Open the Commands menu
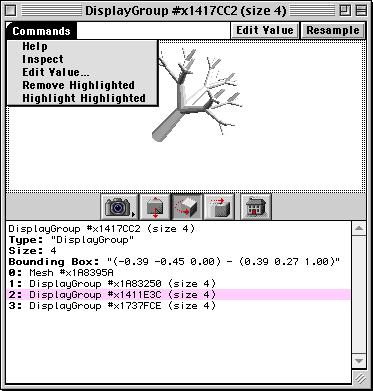The width and height of the screenshot is (373, 391). [x=41, y=31]
